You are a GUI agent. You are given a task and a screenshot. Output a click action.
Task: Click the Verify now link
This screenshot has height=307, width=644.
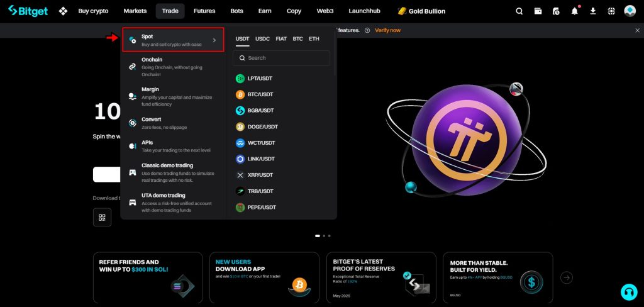coord(387,30)
